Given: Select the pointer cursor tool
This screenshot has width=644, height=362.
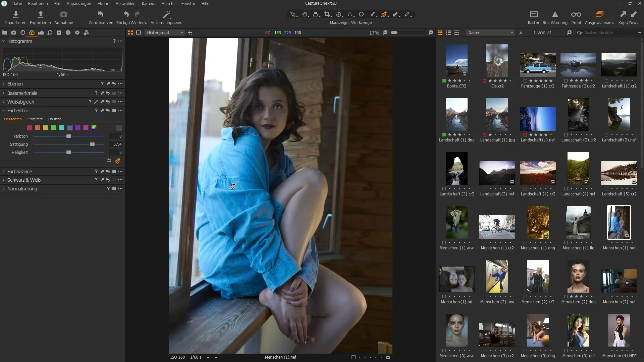Looking at the screenshot, I should [x=293, y=14].
